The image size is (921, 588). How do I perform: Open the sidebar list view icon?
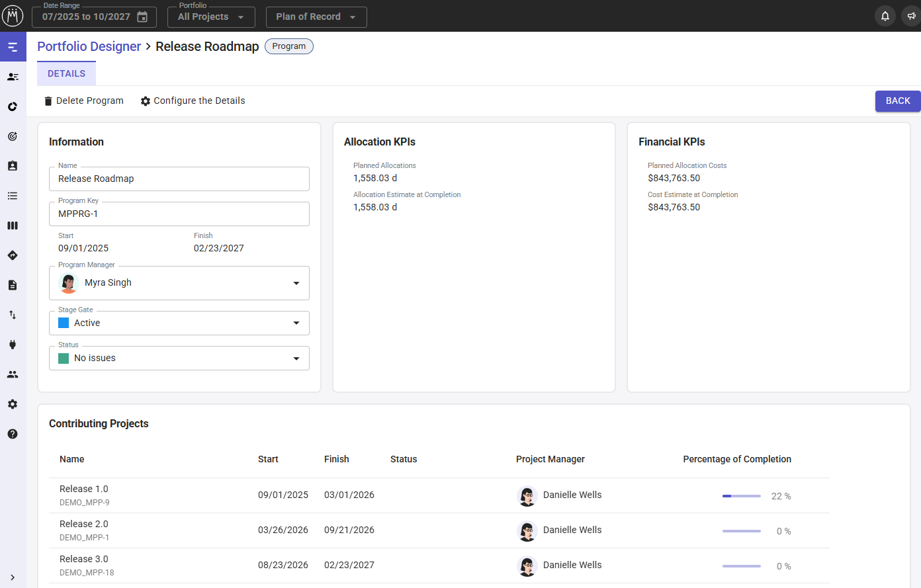point(13,196)
